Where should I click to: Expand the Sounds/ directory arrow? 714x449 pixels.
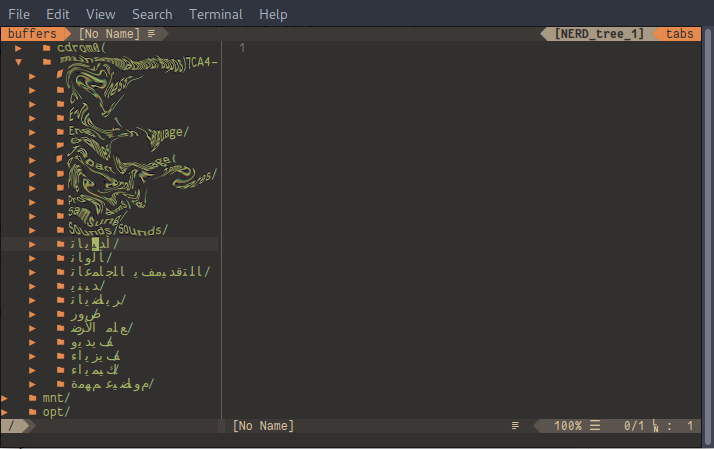pyautogui.click(x=32, y=230)
